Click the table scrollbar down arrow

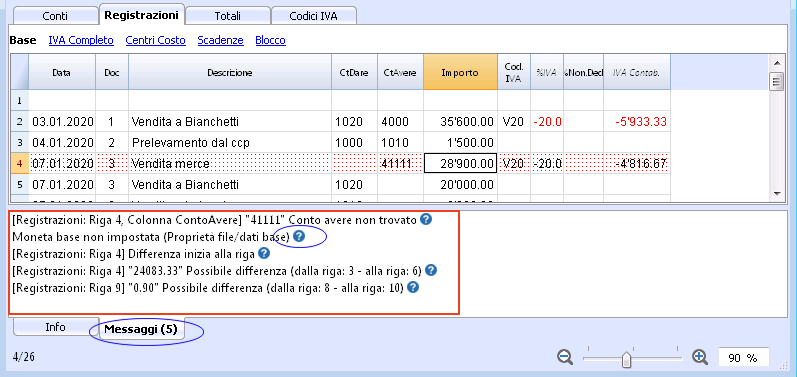[x=776, y=193]
